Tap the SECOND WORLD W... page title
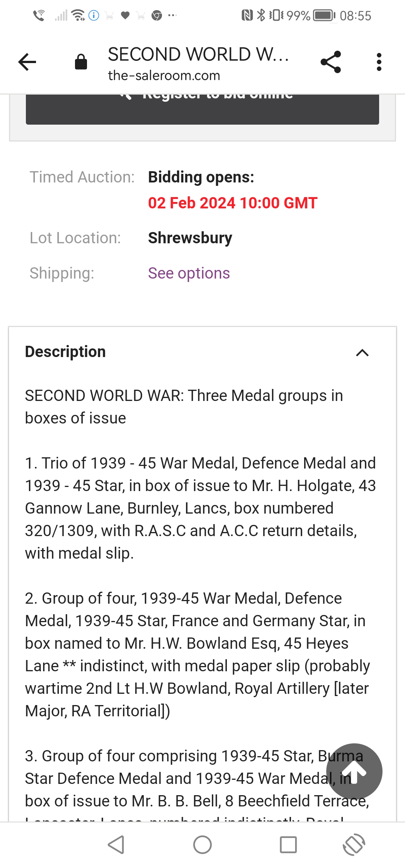 [x=198, y=54]
